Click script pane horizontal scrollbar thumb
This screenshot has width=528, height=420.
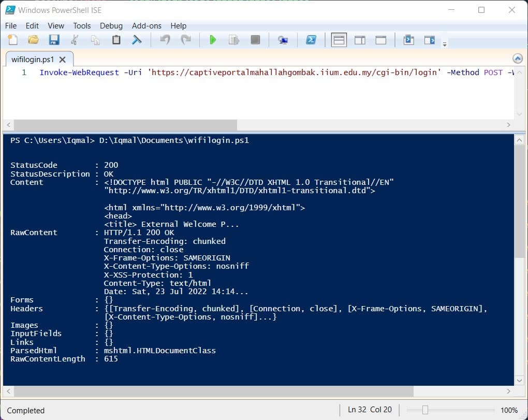click(x=125, y=125)
